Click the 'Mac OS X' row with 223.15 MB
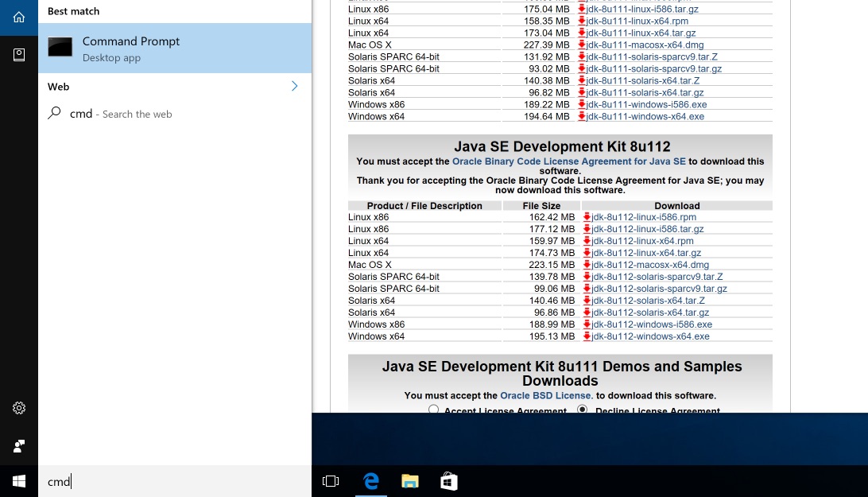Viewport: 868px width, 497px height. [x=560, y=265]
